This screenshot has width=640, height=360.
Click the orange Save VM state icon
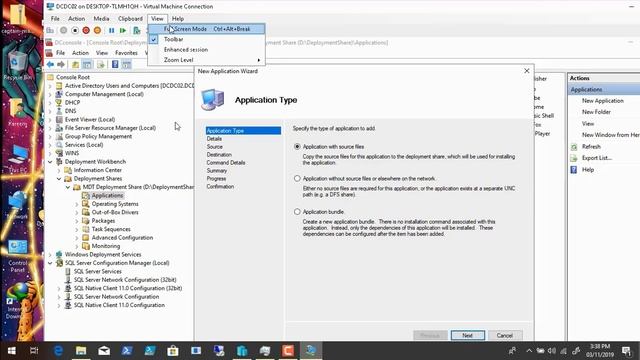98,31
